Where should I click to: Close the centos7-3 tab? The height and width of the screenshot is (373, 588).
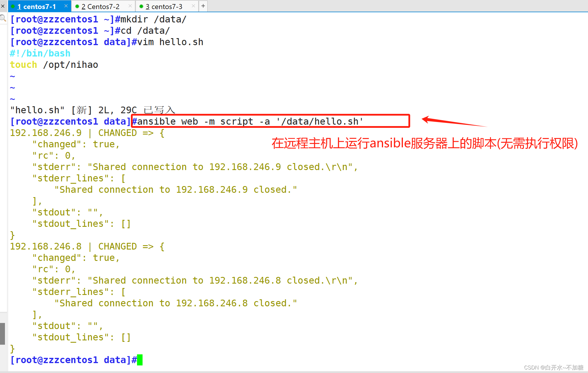click(x=193, y=6)
